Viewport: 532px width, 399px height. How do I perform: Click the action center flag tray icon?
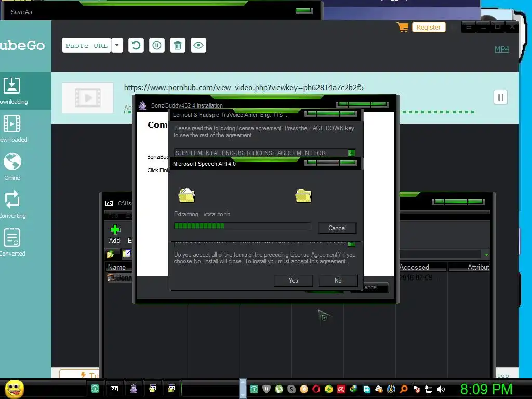416,389
